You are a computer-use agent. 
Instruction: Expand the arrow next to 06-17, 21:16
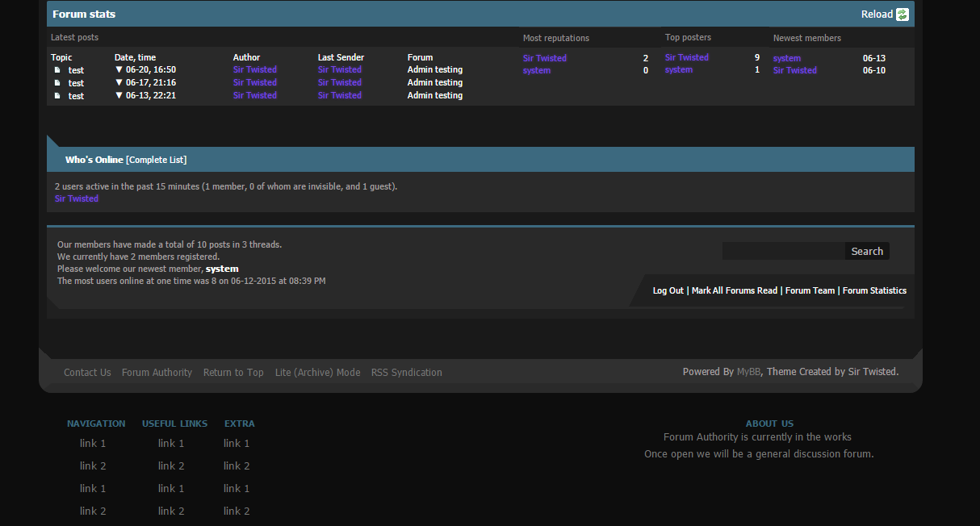[x=119, y=83]
